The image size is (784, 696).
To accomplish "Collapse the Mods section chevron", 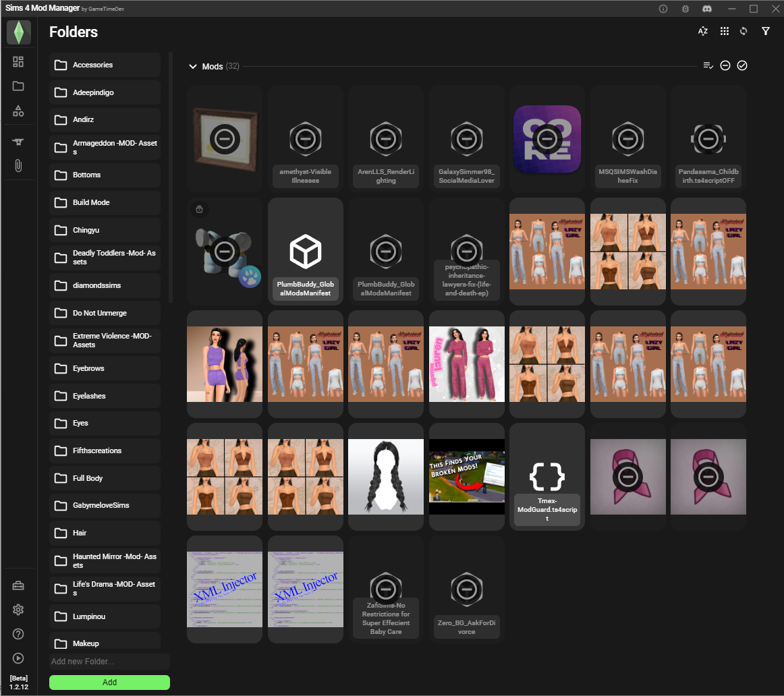I will (x=192, y=66).
